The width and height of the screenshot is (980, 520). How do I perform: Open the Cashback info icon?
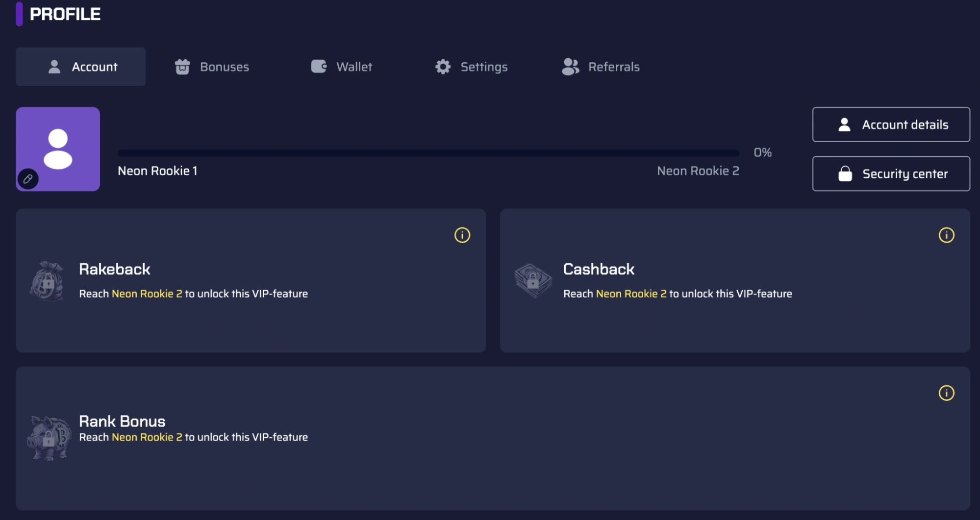pyautogui.click(x=946, y=235)
